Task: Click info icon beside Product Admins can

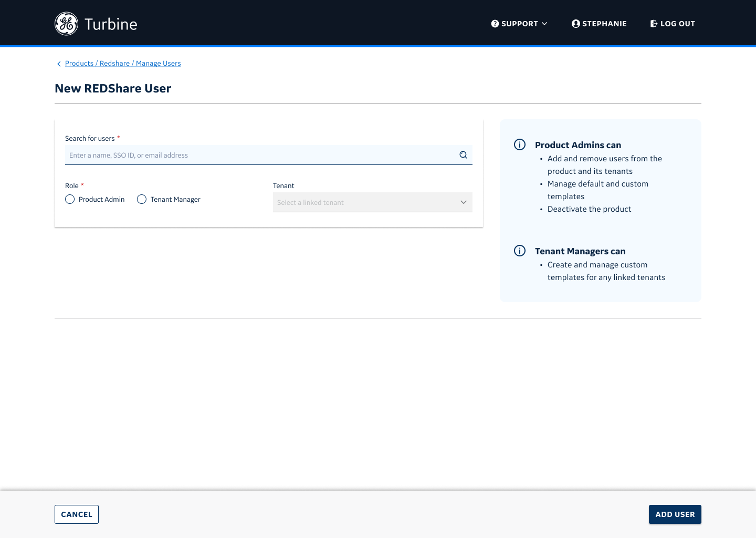Action: pyautogui.click(x=520, y=144)
